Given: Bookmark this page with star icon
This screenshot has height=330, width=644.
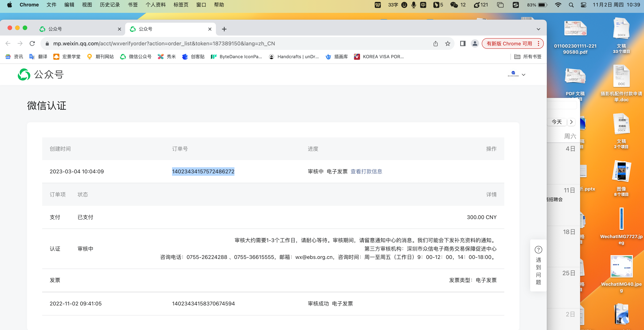Looking at the screenshot, I should [448, 43].
